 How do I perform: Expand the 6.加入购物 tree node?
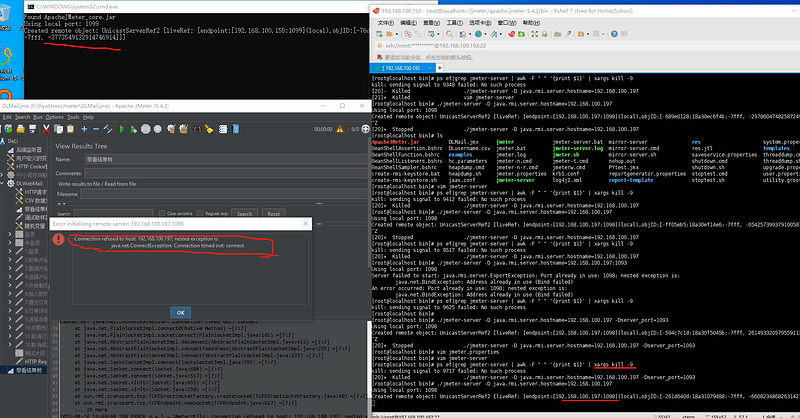point(10,293)
